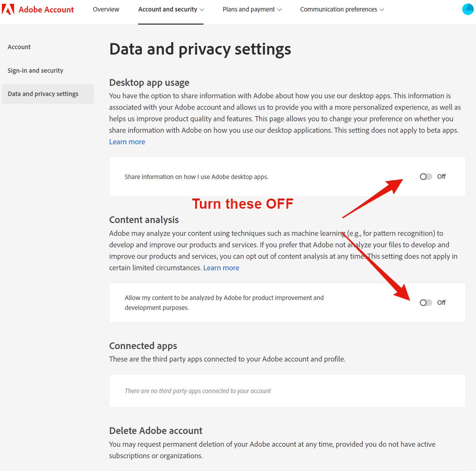Click 'You may request permanent deletion' text

pyautogui.click(x=272, y=450)
